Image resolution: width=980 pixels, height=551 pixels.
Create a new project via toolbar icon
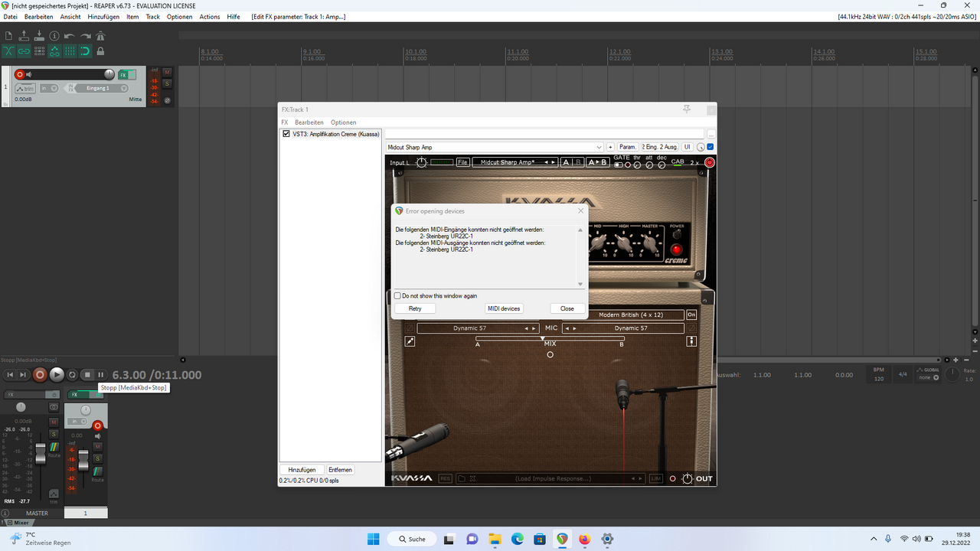tap(8, 36)
